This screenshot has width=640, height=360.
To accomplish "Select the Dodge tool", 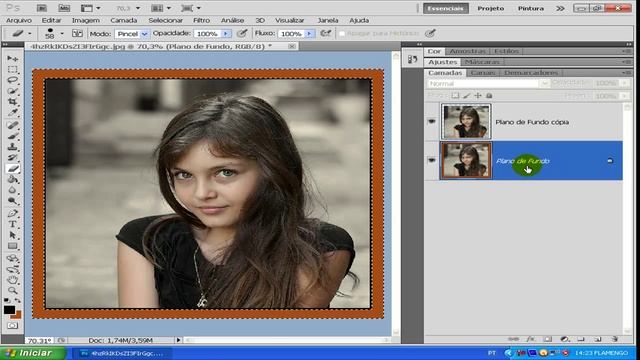I will [12, 200].
